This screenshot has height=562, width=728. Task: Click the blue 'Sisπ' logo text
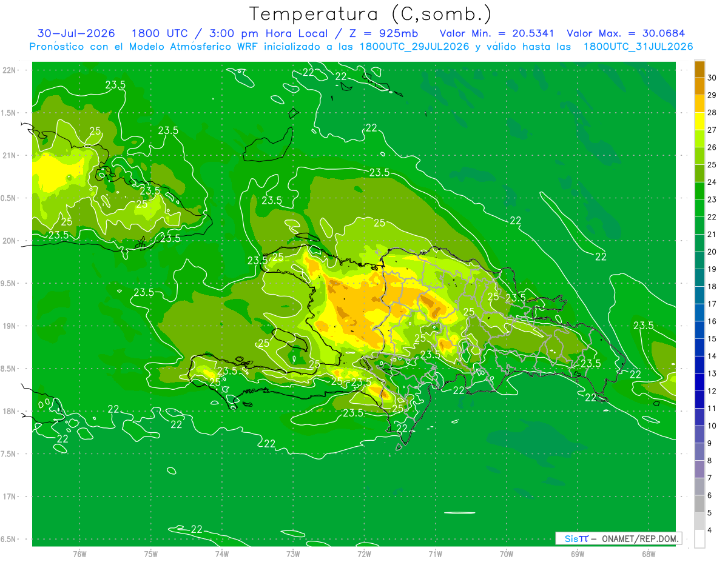[576, 538]
